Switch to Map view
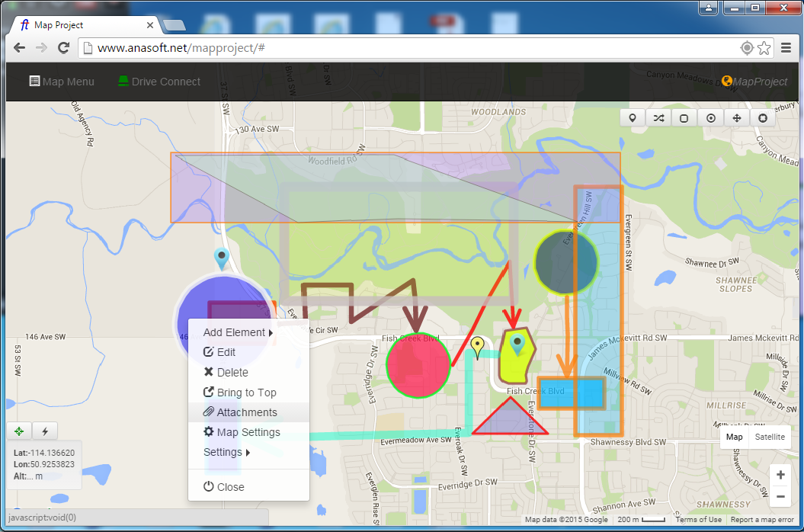This screenshot has height=532, width=804. tap(734, 437)
